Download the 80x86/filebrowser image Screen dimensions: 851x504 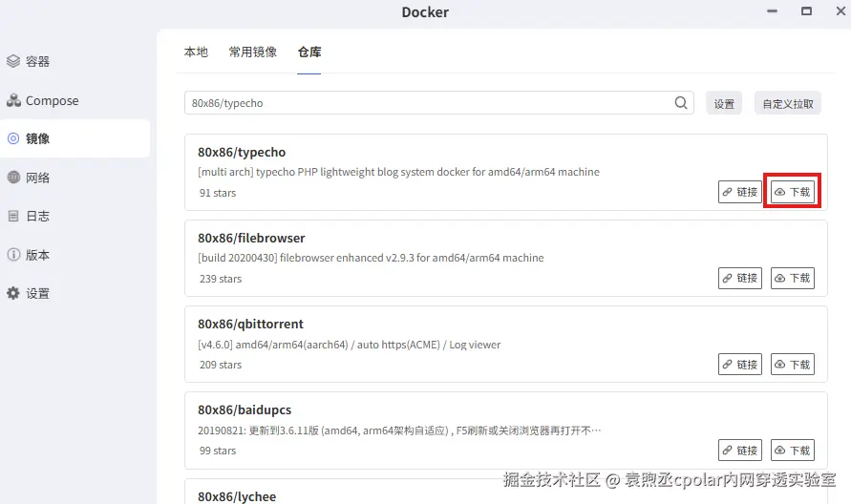pyautogui.click(x=793, y=278)
